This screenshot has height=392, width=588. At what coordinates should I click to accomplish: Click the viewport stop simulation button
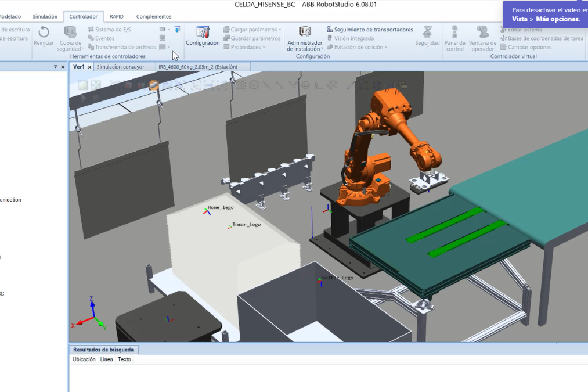[95, 98]
